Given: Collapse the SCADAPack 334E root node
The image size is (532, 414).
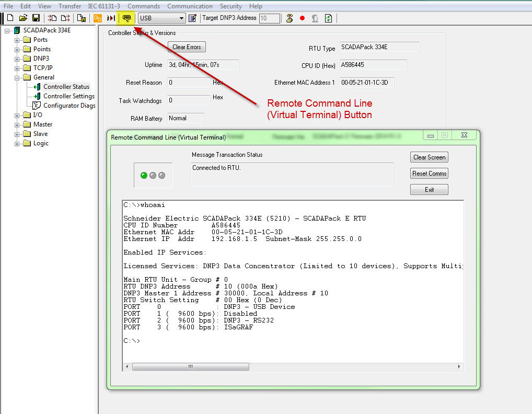Looking at the screenshot, I should click(x=7, y=30).
